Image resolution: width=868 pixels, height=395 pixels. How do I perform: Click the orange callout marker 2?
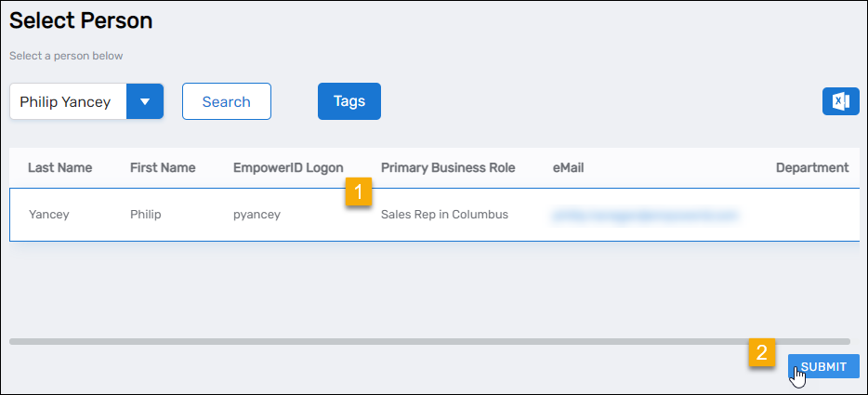tap(762, 353)
